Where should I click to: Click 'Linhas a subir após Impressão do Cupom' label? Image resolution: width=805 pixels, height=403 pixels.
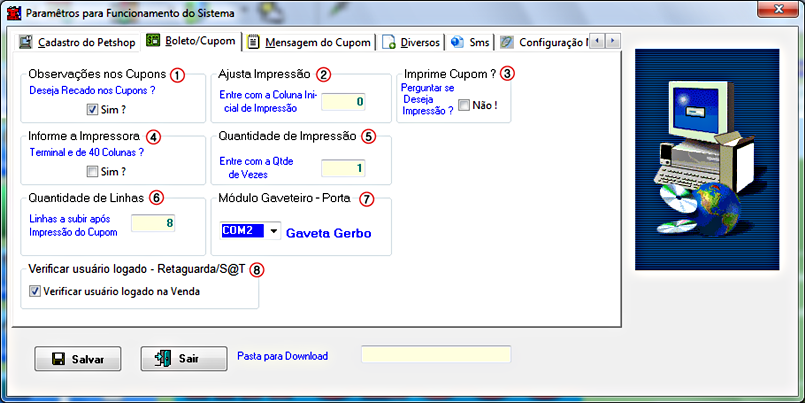(x=73, y=225)
